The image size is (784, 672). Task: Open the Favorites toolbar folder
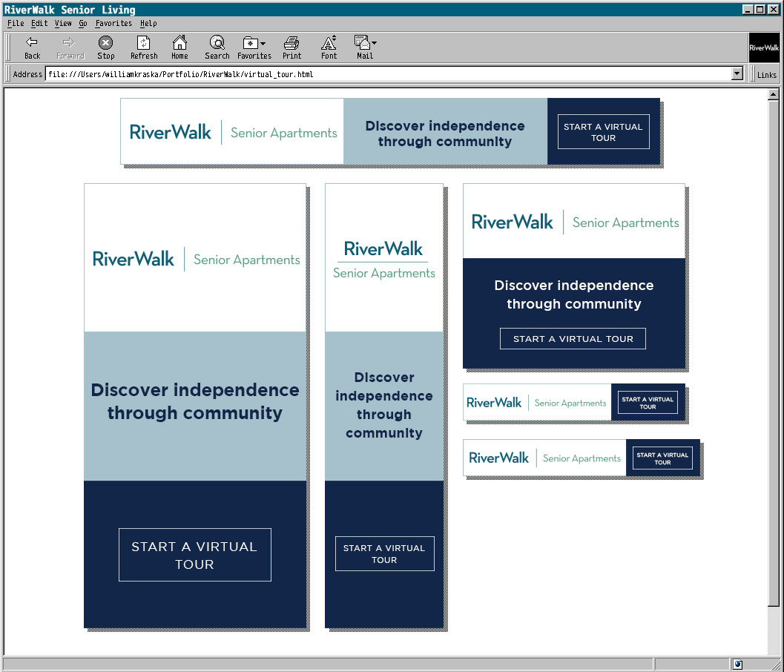coord(254,48)
